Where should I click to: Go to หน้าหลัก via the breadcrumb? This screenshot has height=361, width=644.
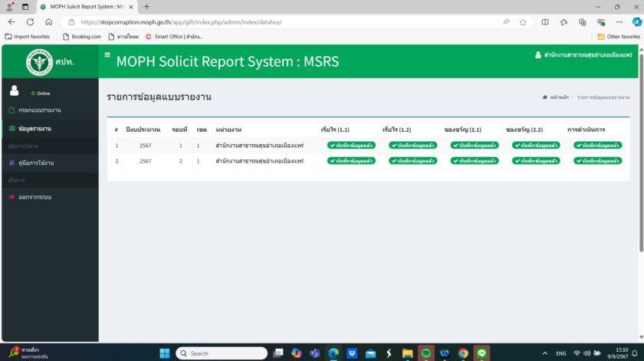556,97
